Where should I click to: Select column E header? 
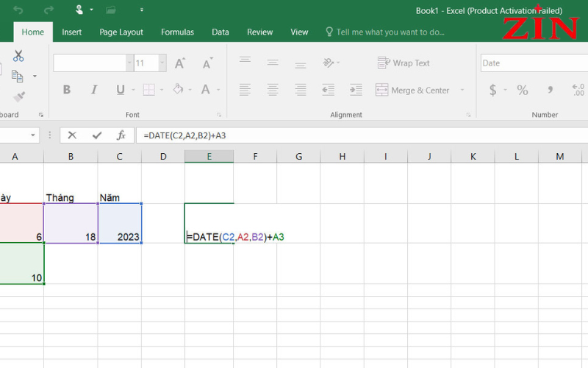(209, 157)
